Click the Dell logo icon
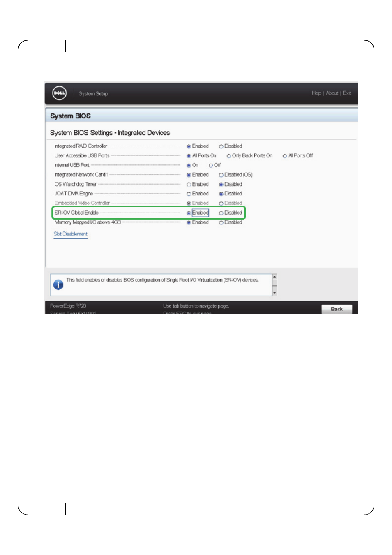 (x=59, y=93)
